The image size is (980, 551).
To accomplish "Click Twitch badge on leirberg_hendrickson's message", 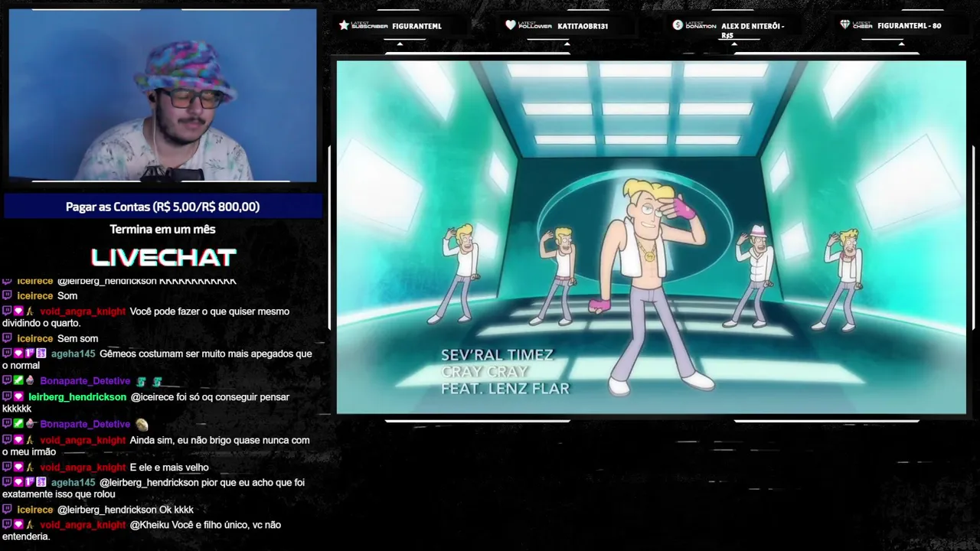I will [7, 396].
